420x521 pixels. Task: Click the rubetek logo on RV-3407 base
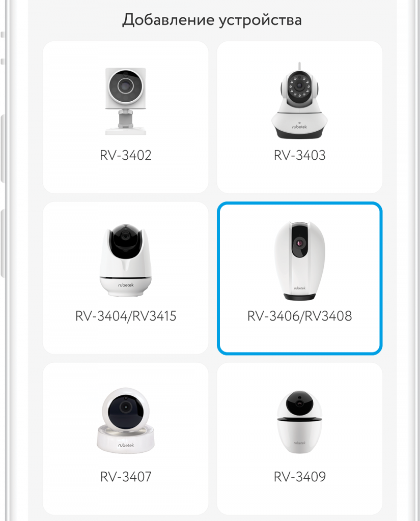pyautogui.click(x=126, y=445)
